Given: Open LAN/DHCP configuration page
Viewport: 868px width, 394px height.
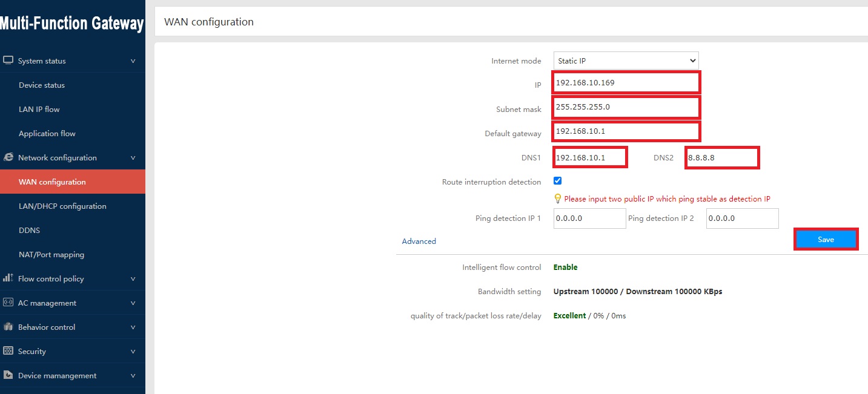Looking at the screenshot, I should point(62,206).
